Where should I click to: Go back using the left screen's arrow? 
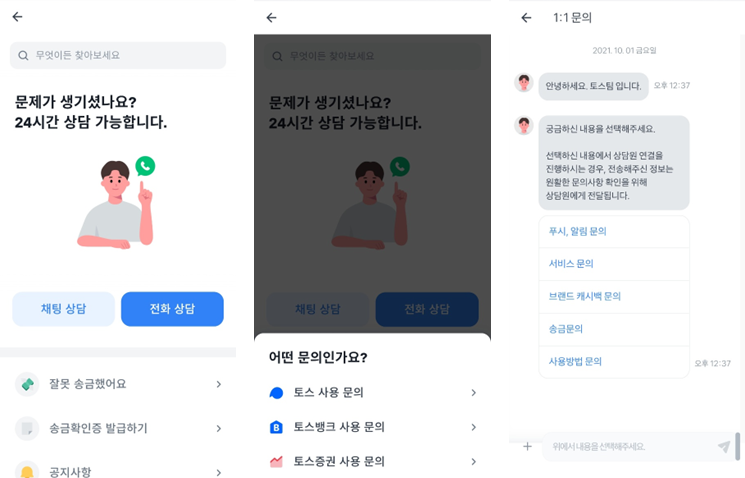coord(18,17)
